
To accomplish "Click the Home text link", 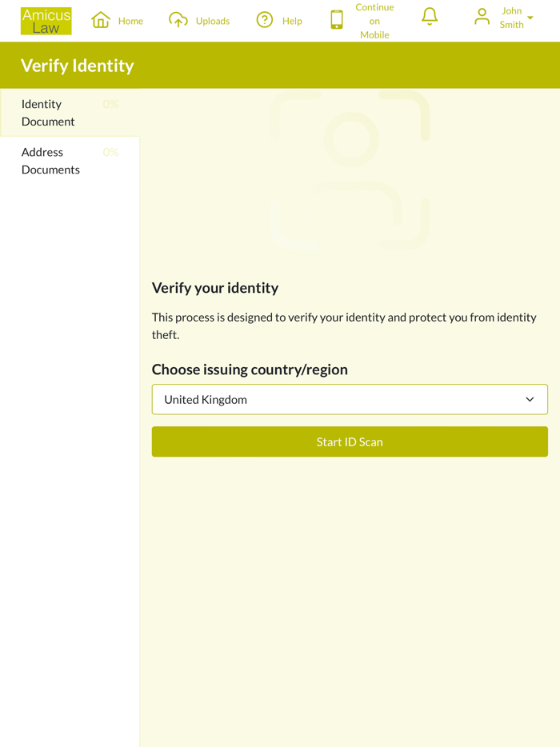I will [130, 21].
